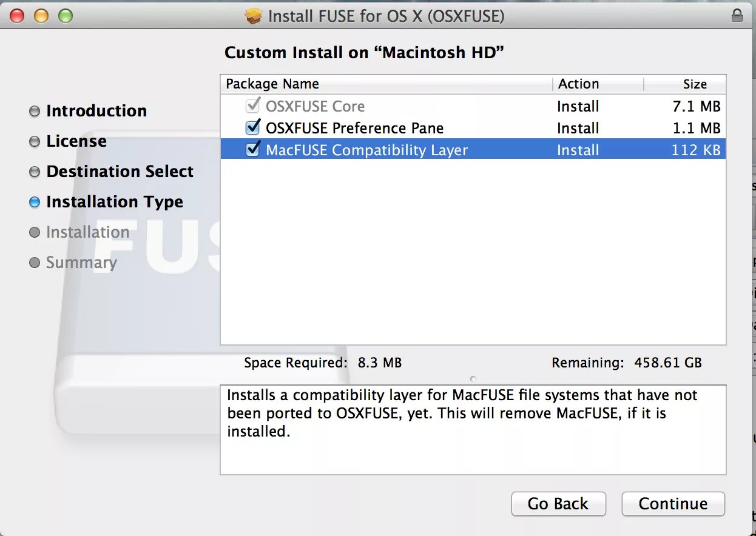Screen dimensions: 756x536
Task: Click the Summary step bullet
Action: [35, 263]
